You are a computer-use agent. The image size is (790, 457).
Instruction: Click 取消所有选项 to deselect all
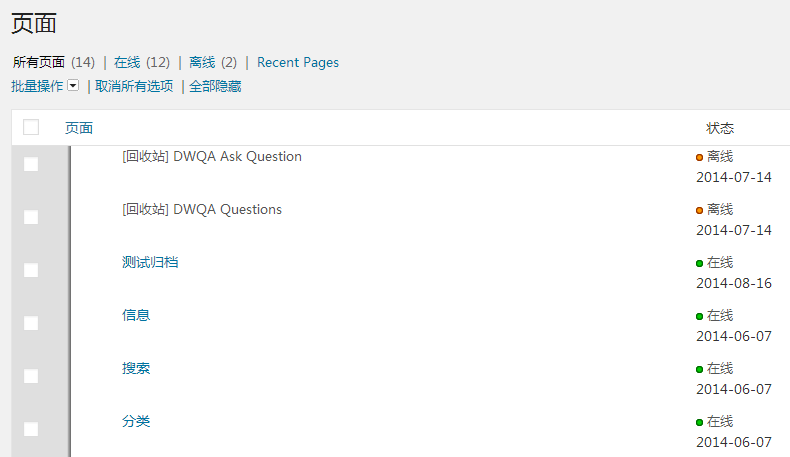click(134, 86)
